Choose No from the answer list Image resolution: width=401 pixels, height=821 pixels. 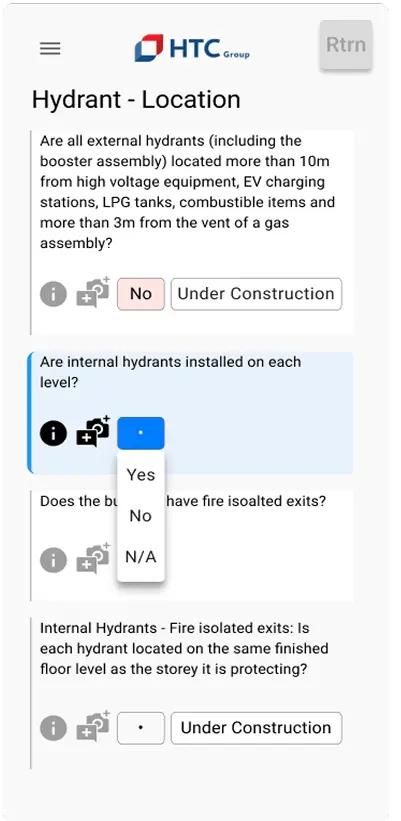point(141,516)
